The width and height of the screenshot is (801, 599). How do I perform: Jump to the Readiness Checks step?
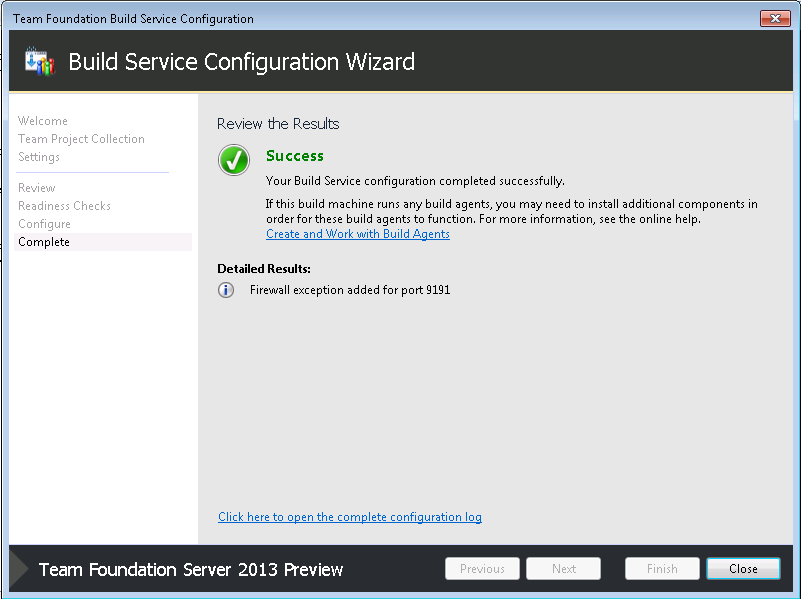(64, 206)
